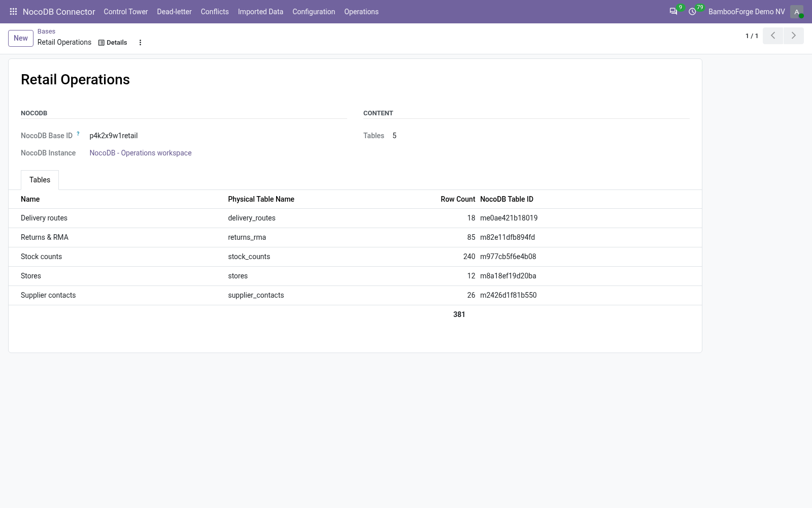Screen dimensions: 812x508
Task: Click the NocoDB Base ID value p4k2x9w1retail
Action: tap(114, 136)
